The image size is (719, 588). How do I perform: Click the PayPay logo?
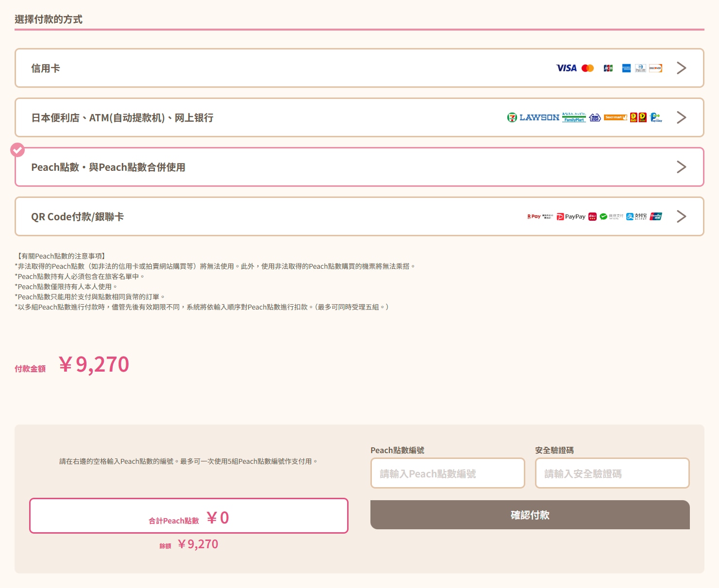click(x=571, y=216)
